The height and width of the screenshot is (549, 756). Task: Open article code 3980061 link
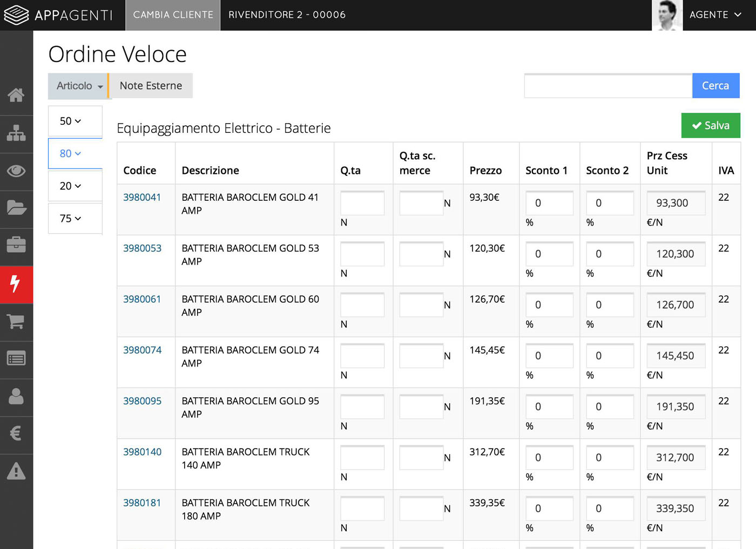142,299
